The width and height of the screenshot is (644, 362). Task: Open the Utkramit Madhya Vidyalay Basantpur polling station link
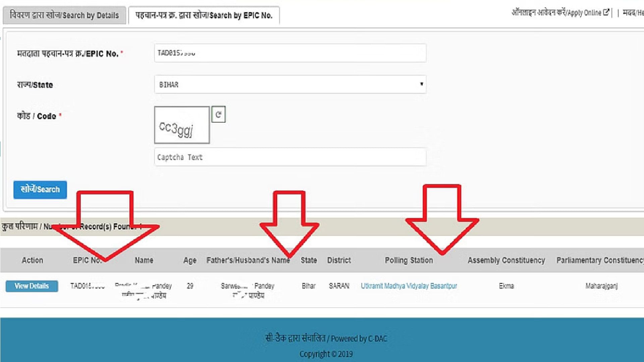click(x=409, y=286)
